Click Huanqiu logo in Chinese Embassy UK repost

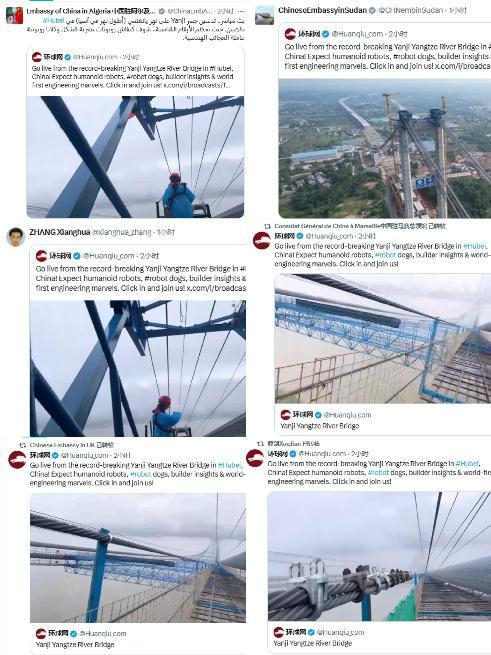click(x=17, y=460)
